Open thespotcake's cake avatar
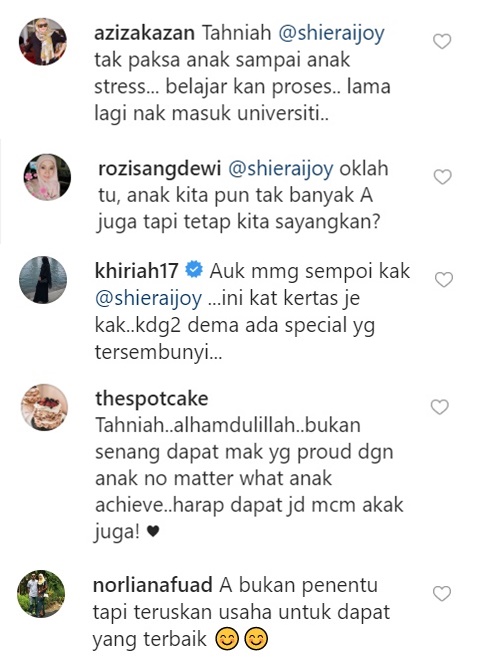Image resolution: width=489 pixels, height=669 pixels. tap(44, 407)
